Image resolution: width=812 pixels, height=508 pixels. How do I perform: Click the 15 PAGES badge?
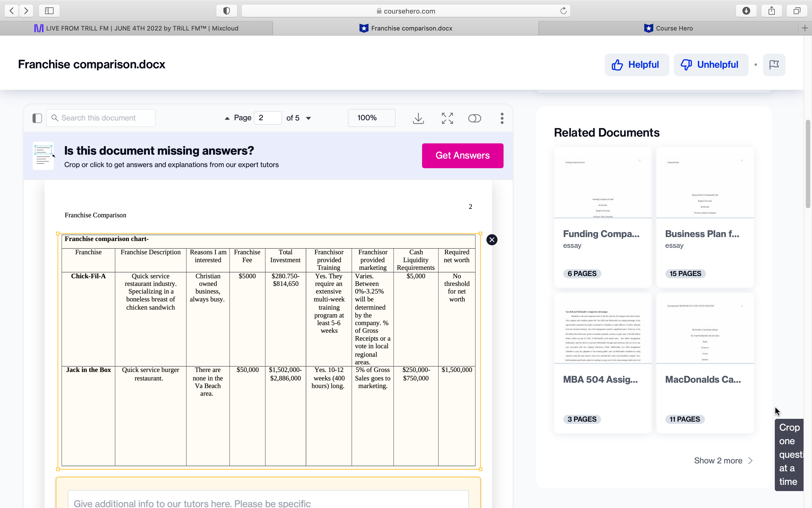click(x=685, y=273)
